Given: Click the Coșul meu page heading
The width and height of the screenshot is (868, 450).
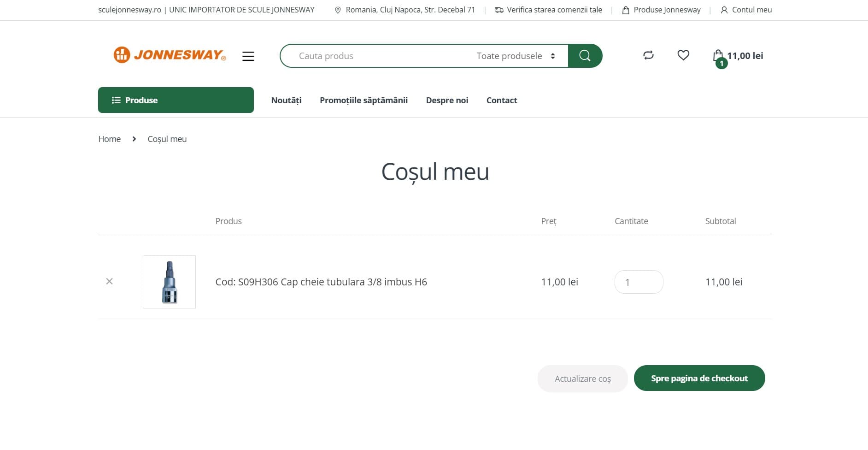Looking at the screenshot, I should [x=435, y=172].
